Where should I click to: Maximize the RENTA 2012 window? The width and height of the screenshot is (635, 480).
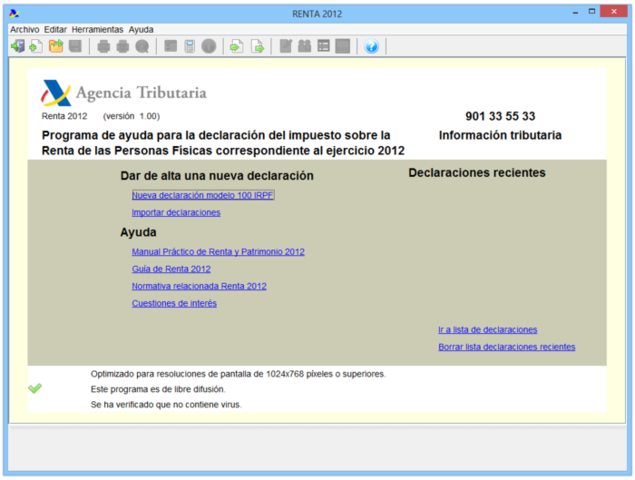click(x=592, y=12)
